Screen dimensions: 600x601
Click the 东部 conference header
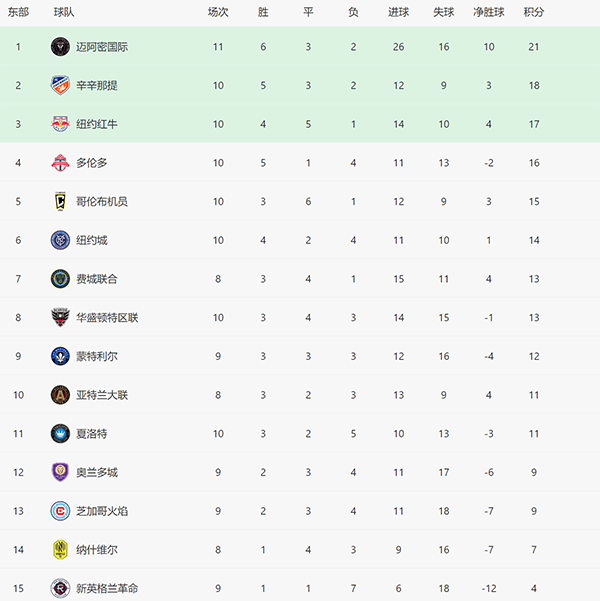17,12
